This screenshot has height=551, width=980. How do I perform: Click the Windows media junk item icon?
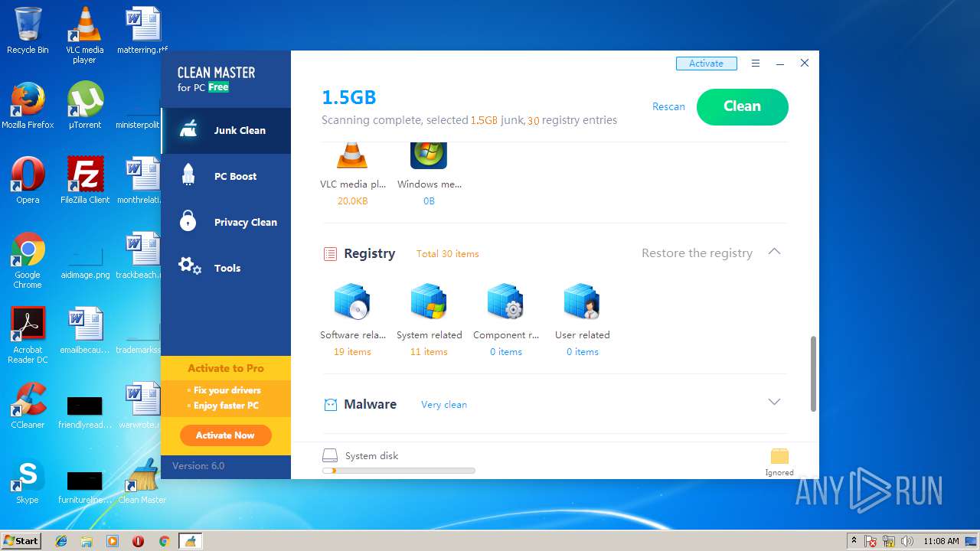(429, 154)
